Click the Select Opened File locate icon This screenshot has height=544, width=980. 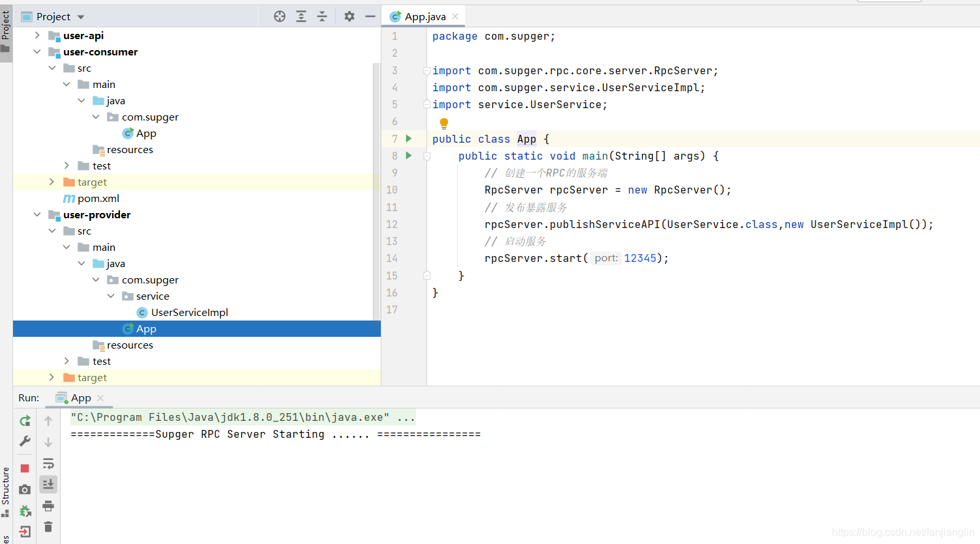(x=280, y=16)
